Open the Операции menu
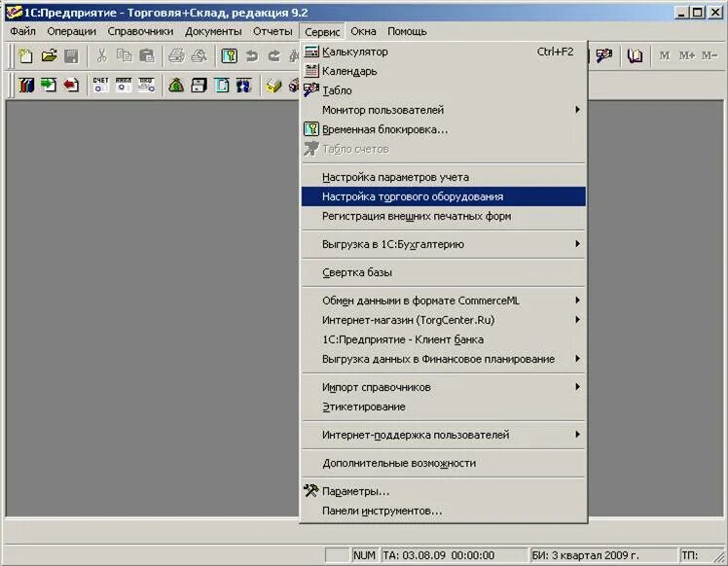Image resolution: width=728 pixels, height=566 pixels. pos(71,31)
